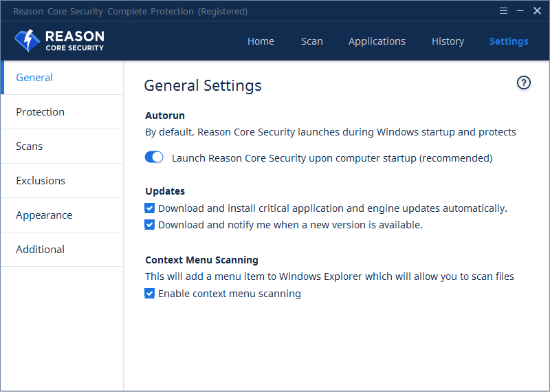Disable context menu scanning checkbox

(x=150, y=293)
